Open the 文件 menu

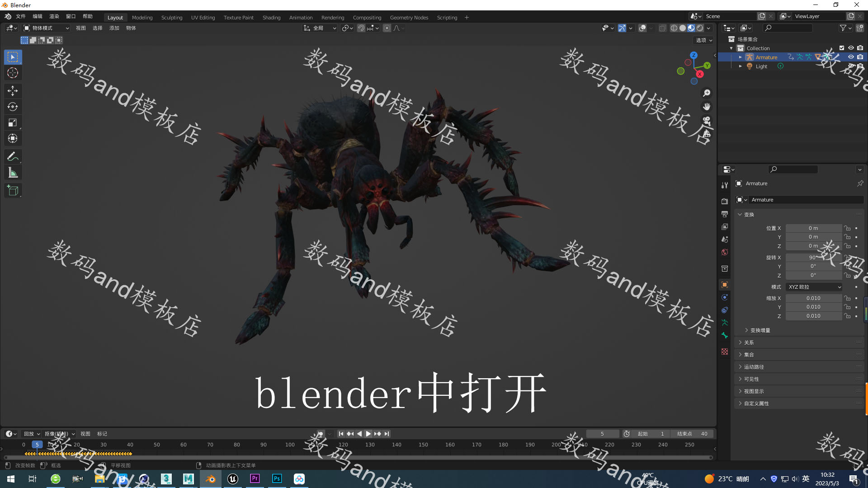(21, 16)
